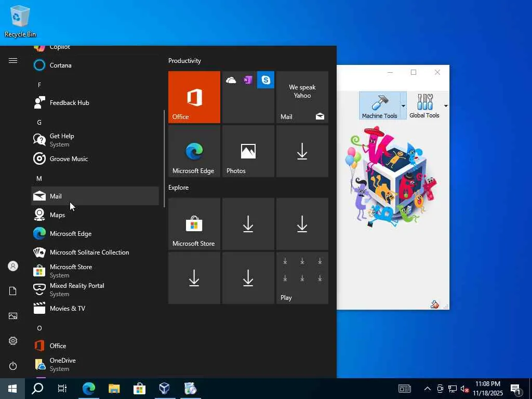This screenshot has width=532, height=399.
Task: Expand the Start menu hamburger button
Action: 13,60
